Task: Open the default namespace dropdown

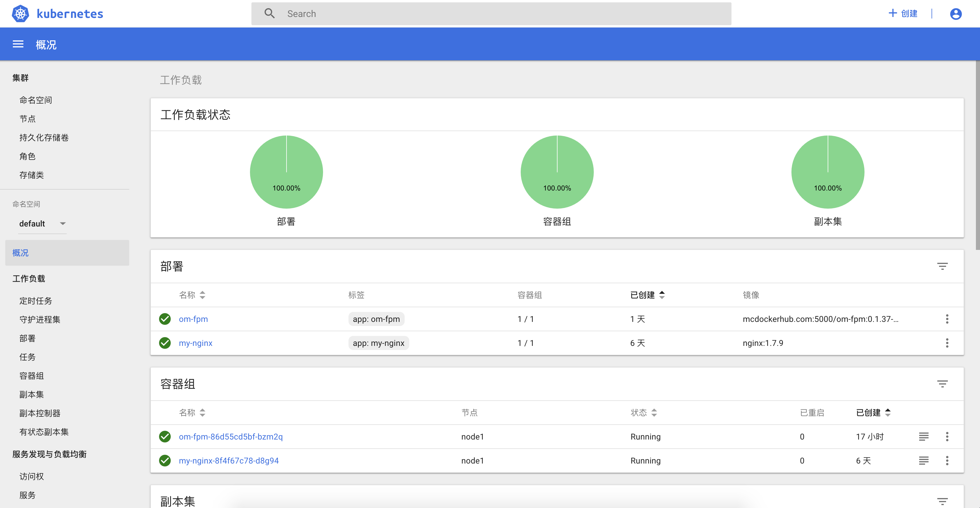Action: 43,224
